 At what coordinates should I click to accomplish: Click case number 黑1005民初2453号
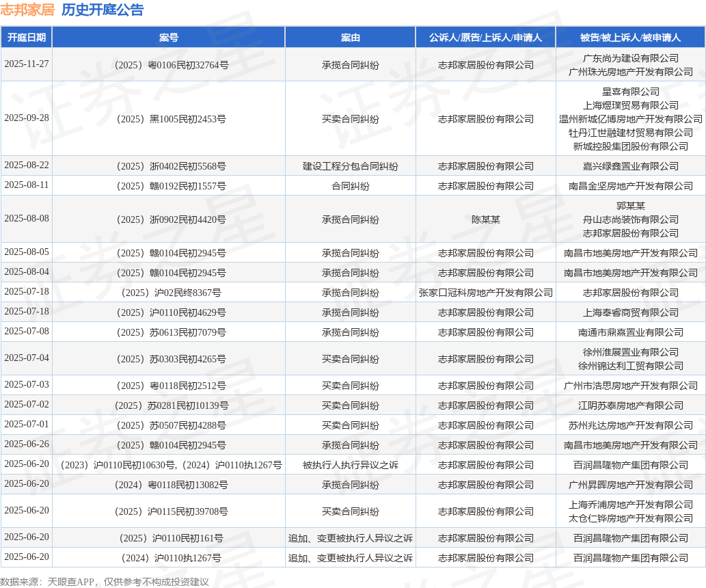coord(171,119)
